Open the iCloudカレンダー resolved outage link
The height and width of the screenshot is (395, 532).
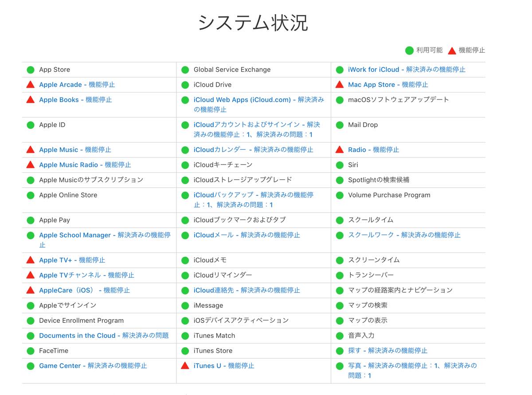[x=254, y=150]
